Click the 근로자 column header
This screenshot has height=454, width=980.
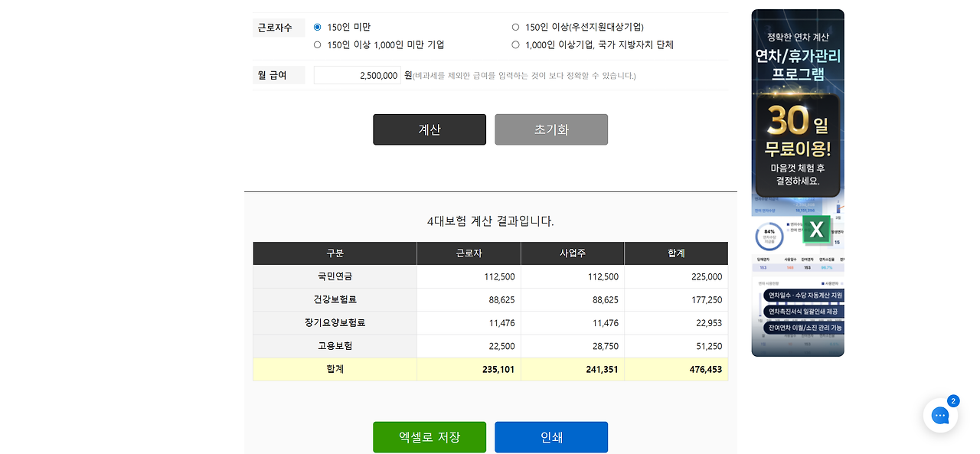[x=469, y=253]
